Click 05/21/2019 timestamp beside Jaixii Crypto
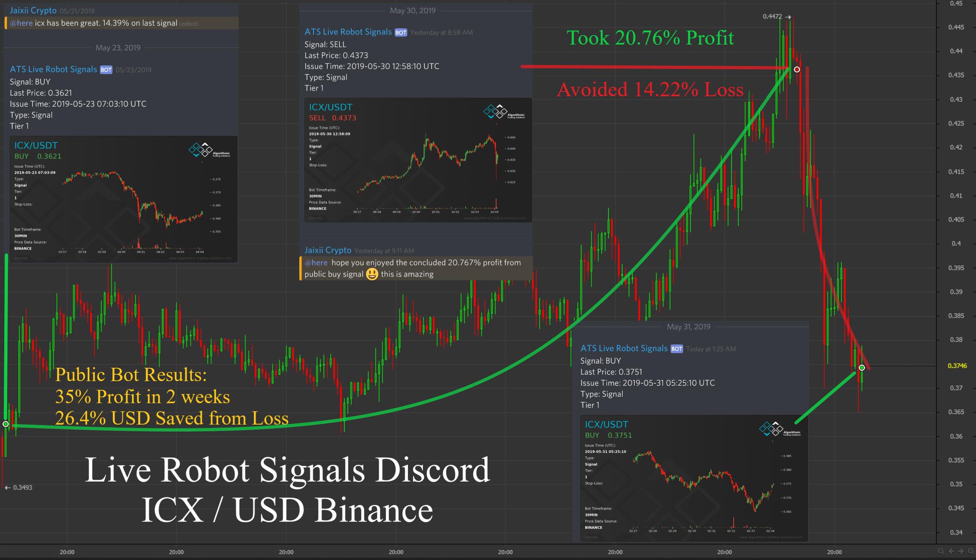 click(77, 11)
